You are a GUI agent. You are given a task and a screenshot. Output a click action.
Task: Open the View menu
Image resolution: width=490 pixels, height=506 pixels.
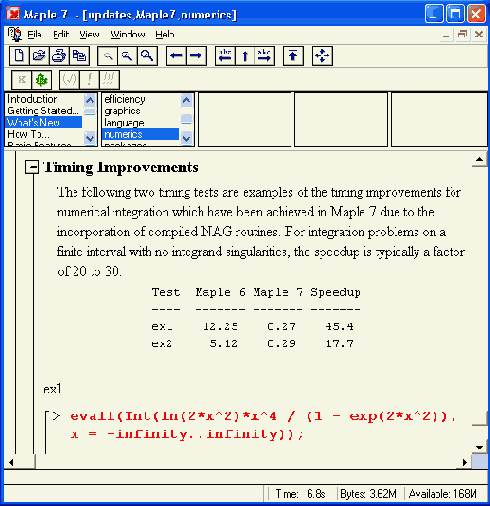[x=89, y=34]
